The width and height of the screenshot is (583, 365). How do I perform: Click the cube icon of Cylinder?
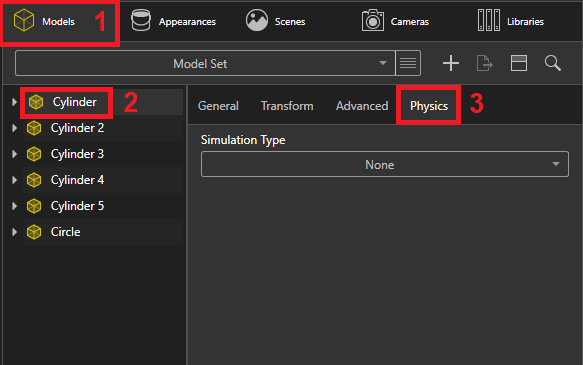(x=36, y=102)
